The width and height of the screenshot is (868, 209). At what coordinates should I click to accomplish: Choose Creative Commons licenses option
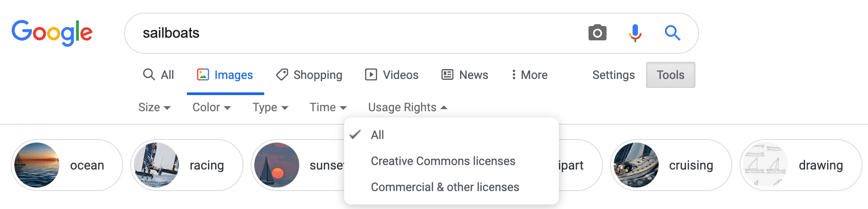coord(443,161)
